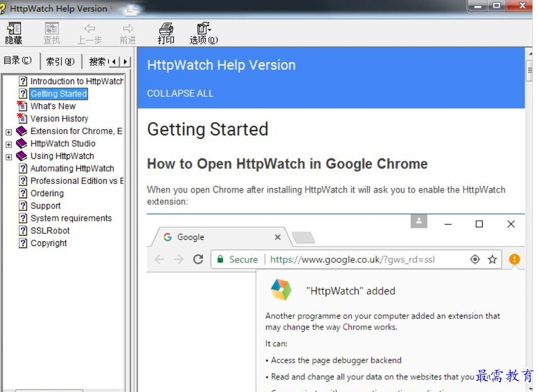
Task: Click the Chrome reload icon in screenshot
Action: click(198, 259)
